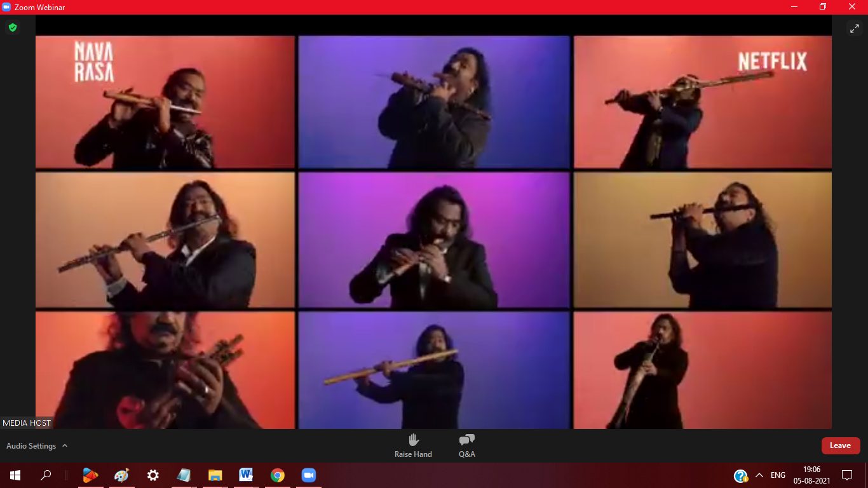The width and height of the screenshot is (868, 488).
Task: Open File Explorer from the taskbar
Action: 215,475
